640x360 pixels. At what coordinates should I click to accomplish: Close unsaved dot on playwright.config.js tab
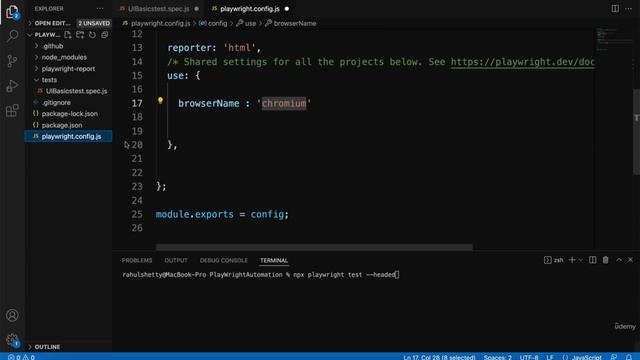coord(287,9)
